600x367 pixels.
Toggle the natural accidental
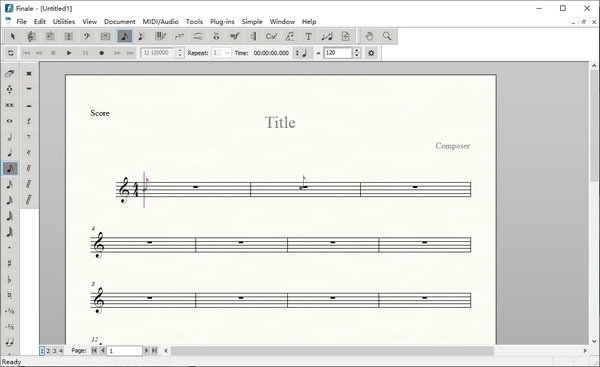(x=10, y=295)
